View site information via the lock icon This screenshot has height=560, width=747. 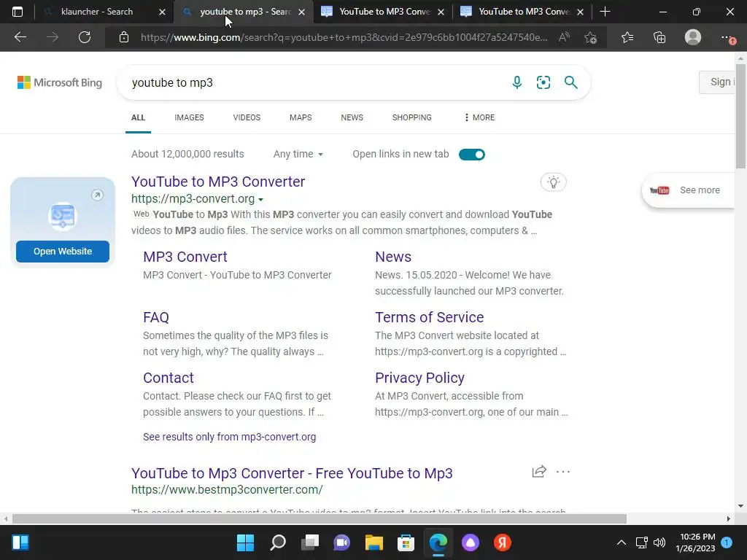(x=124, y=37)
